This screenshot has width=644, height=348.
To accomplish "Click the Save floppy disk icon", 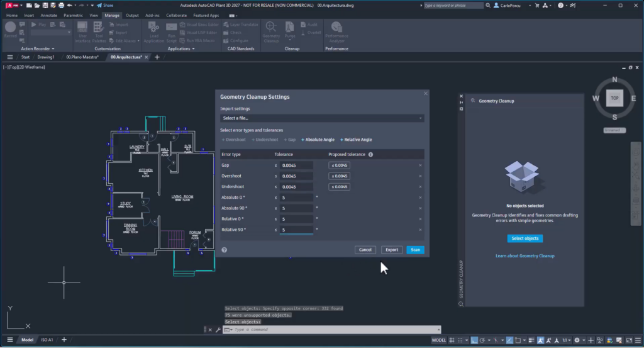I will tap(45, 5).
